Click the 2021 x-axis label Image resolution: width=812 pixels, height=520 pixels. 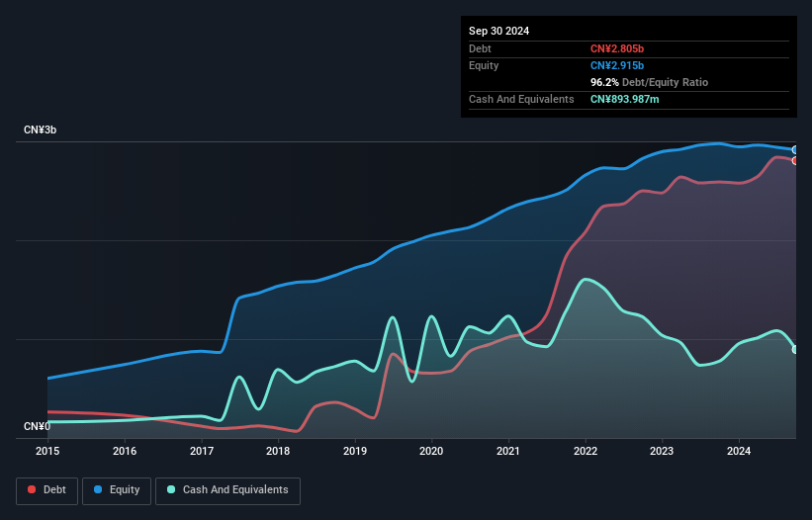tap(508, 451)
